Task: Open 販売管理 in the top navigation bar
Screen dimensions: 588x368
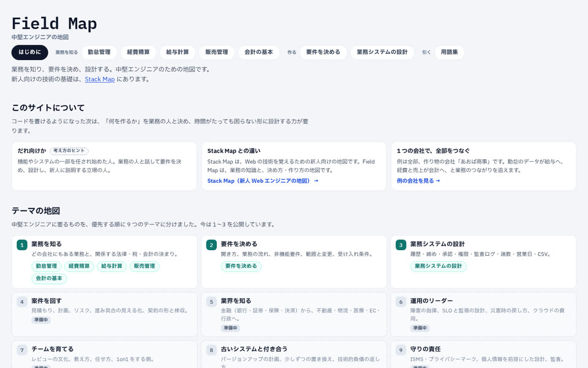Action: [217, 52]
